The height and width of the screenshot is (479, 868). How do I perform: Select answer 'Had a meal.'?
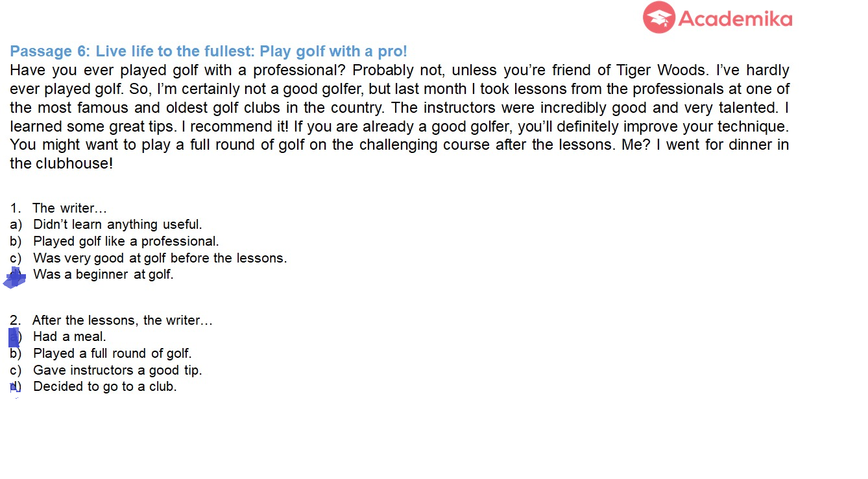click(69, 336)
